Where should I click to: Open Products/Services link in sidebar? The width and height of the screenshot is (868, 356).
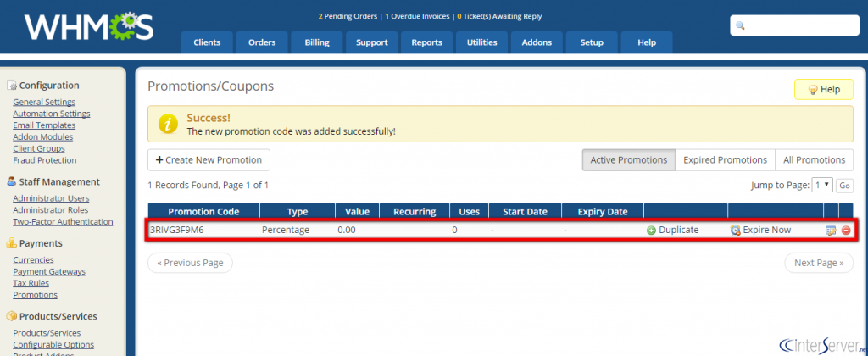[x=47, y=333]
